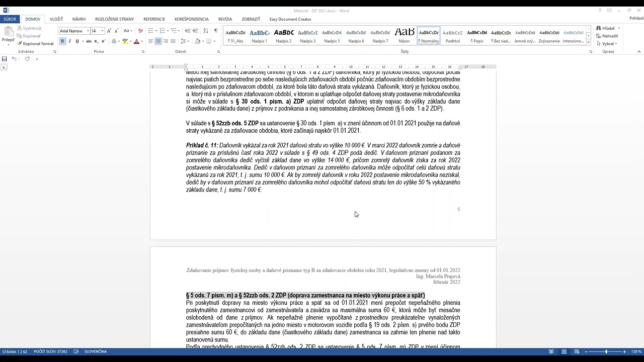Toggle show paragraph marks pilcrow
This screenshot has height=362, width=644.
click(x=216, y=31)
